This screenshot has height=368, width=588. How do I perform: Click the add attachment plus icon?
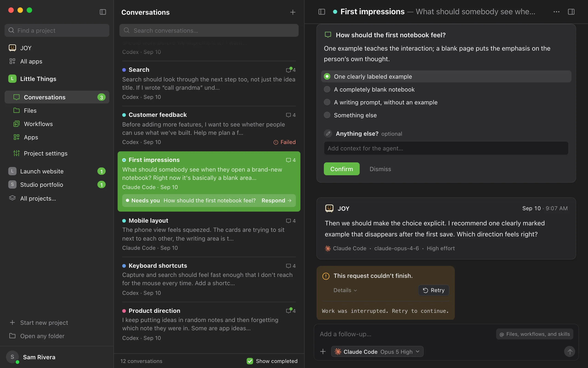323,351
